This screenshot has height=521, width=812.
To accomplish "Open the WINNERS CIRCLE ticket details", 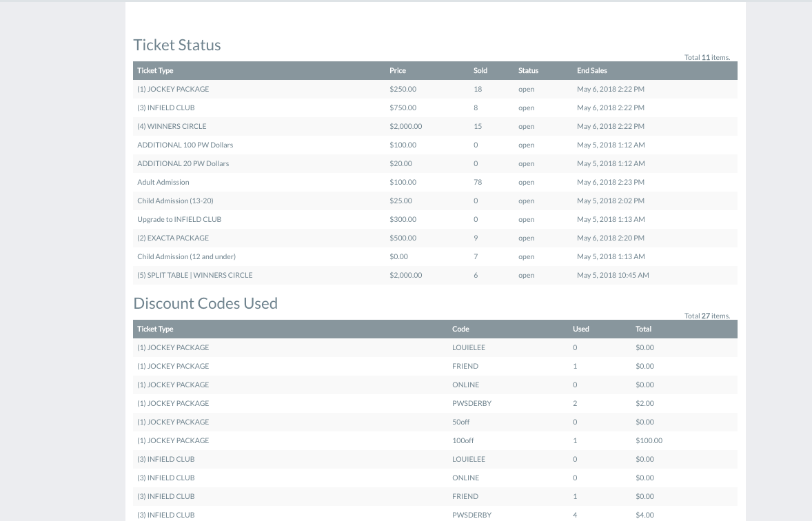I will click(172, 126).
